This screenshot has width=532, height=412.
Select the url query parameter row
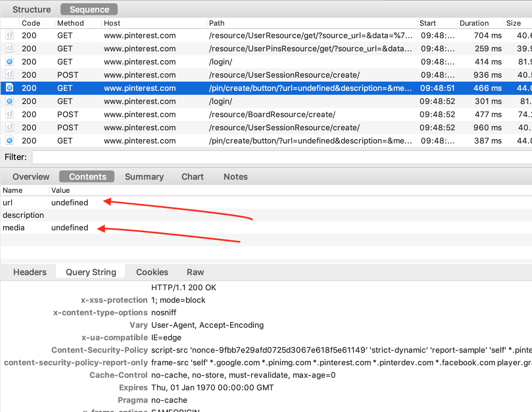(266, 202)
